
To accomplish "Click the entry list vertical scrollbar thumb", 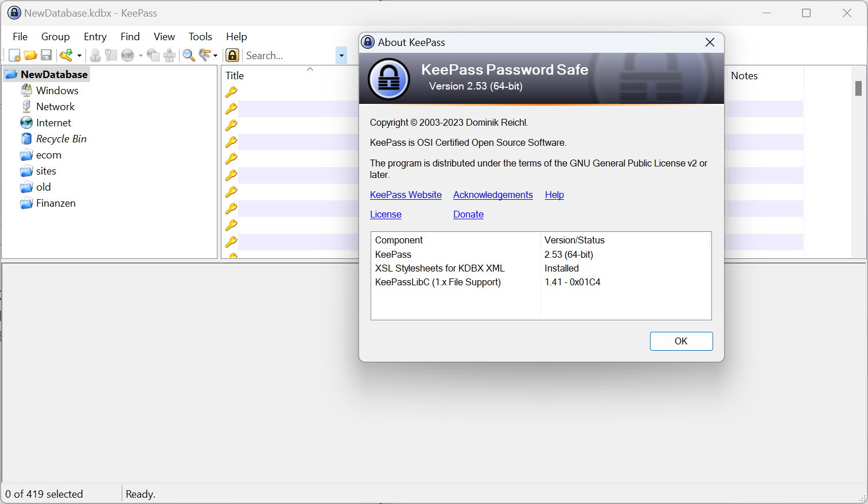I will point(858,88).
